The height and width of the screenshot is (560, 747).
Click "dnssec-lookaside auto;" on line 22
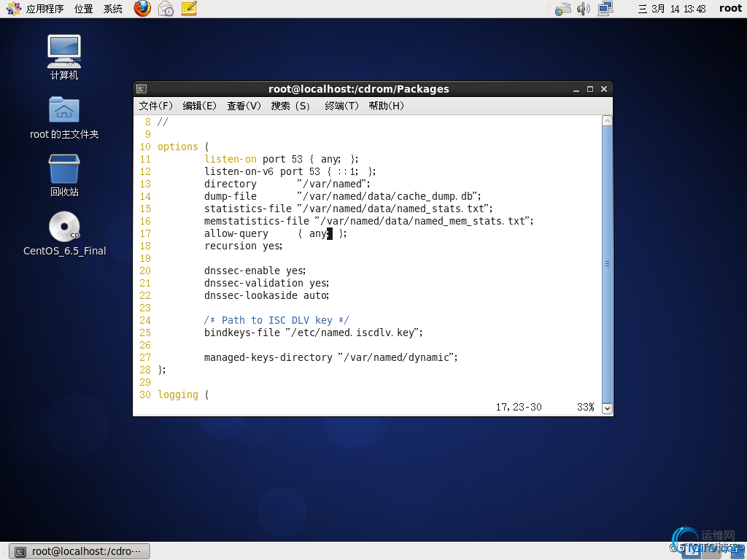(x=267, y=295)
